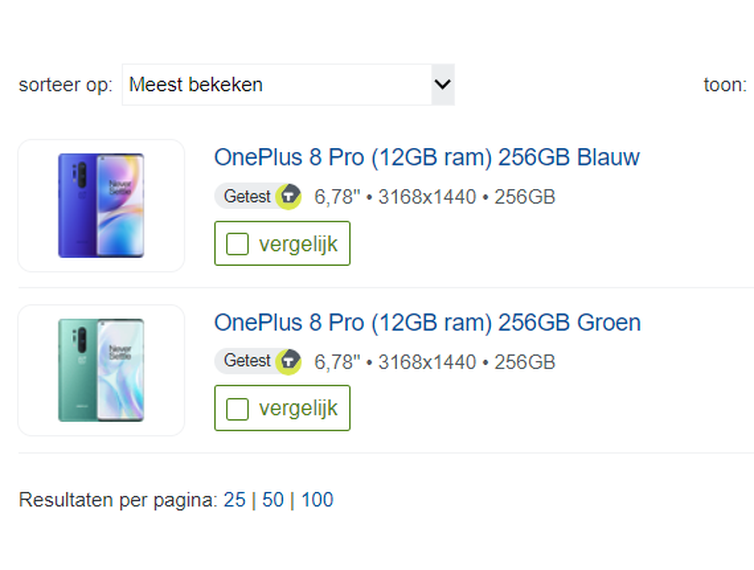
Task: Show 100 results per page
Action: click(317, 500)
